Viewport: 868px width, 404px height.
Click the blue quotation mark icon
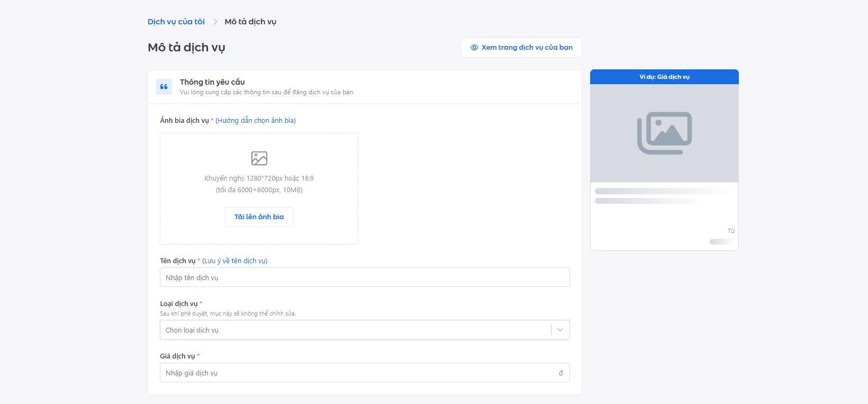click(164, 87)
